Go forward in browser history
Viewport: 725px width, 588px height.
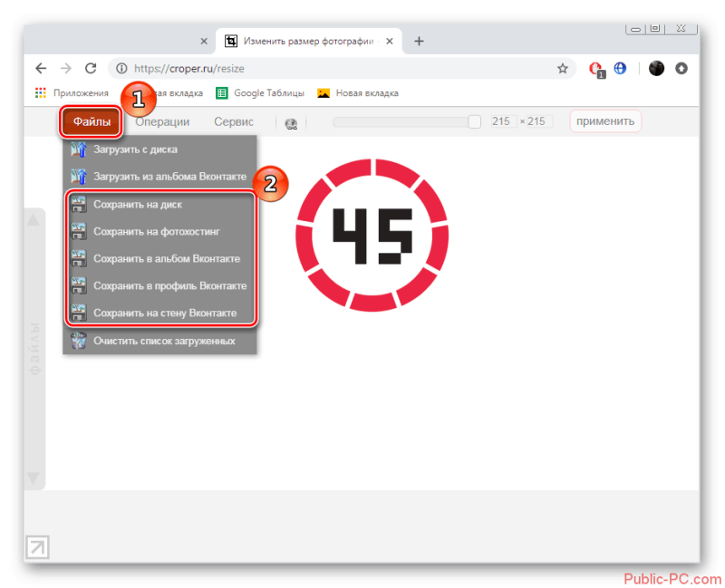pyautogui.click(x=66, y=69)
